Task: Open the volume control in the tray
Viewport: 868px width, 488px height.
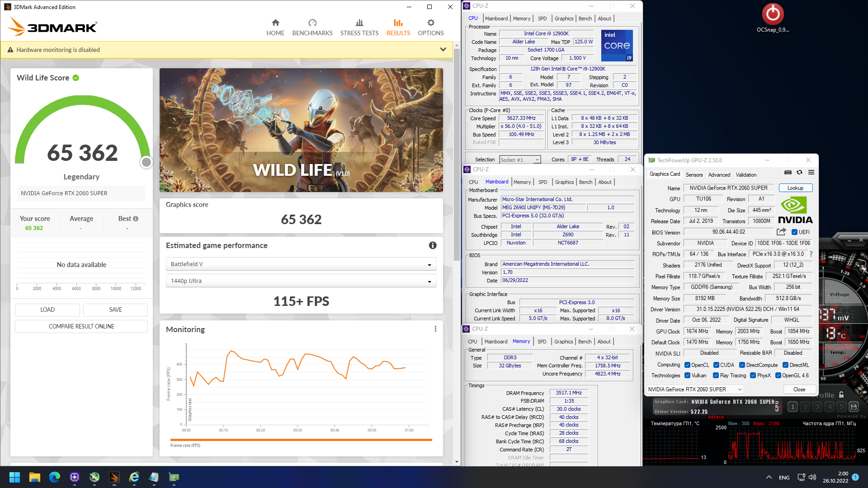Action: 812,477
